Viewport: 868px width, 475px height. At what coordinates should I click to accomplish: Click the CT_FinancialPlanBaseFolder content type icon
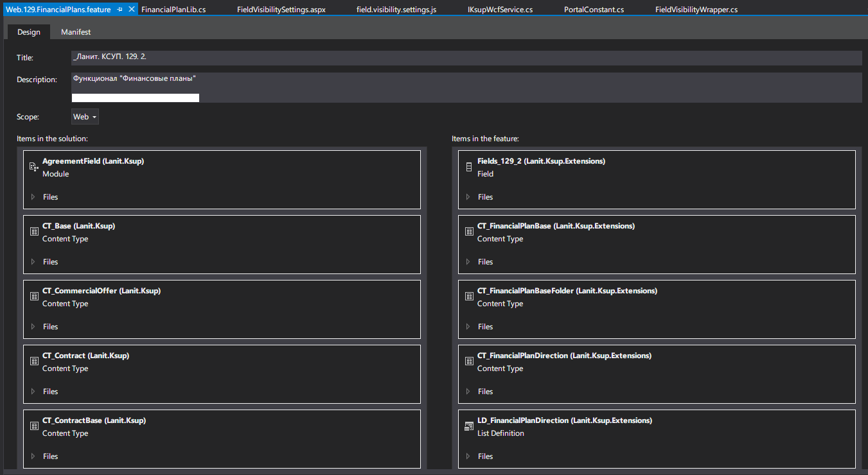[x=469, y=297]
